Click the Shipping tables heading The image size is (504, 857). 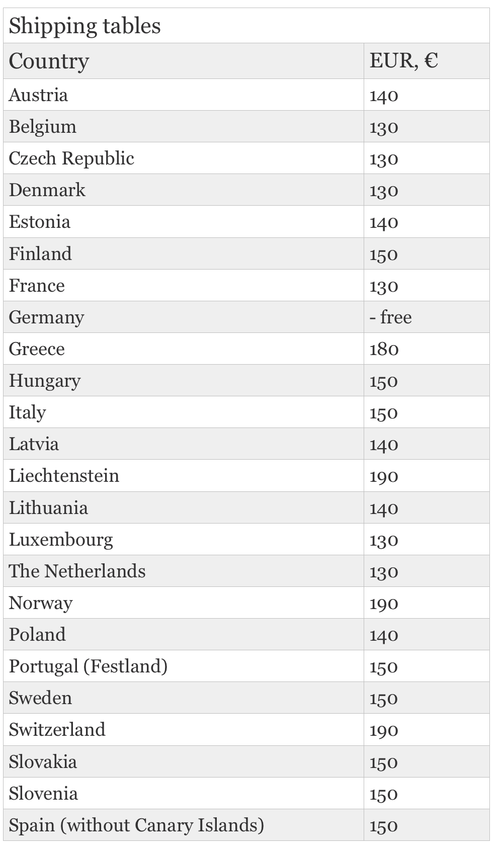click(85, 26)
